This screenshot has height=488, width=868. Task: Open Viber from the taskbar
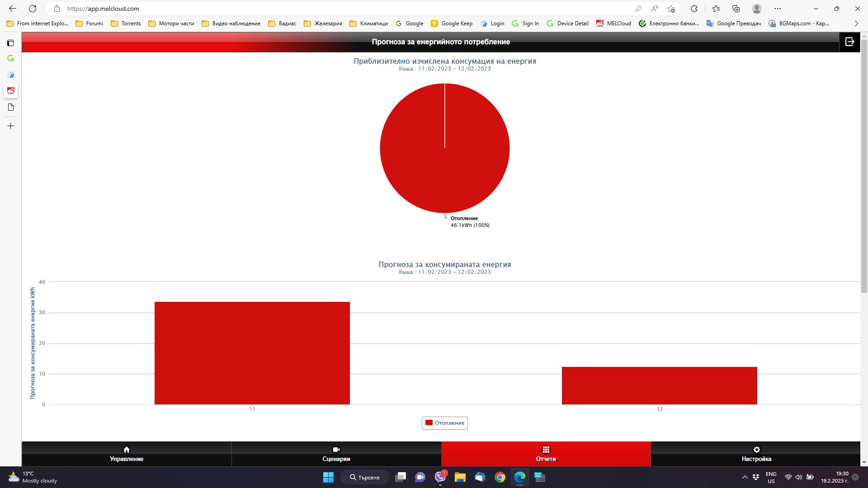click(440, 477)
